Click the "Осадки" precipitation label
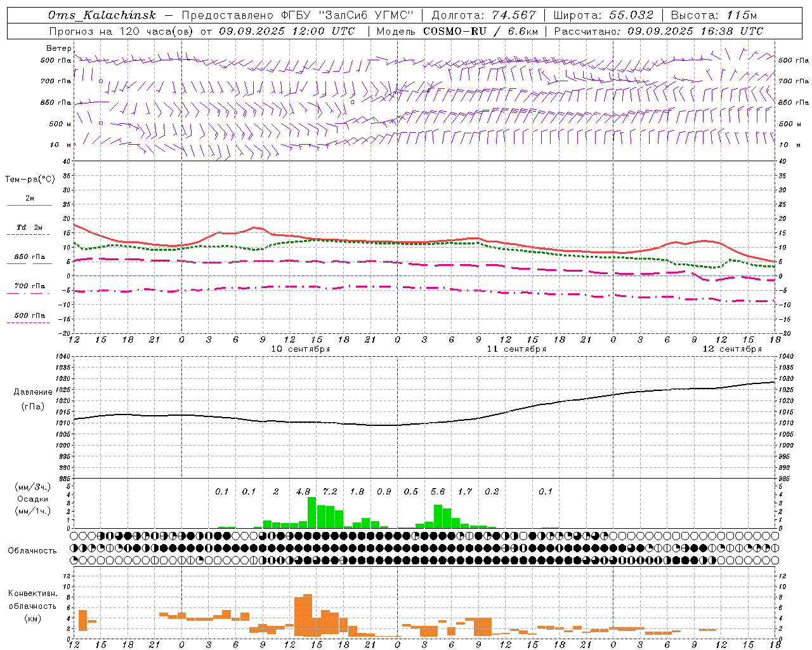812x650 pixels. click(x=33, y=499)
